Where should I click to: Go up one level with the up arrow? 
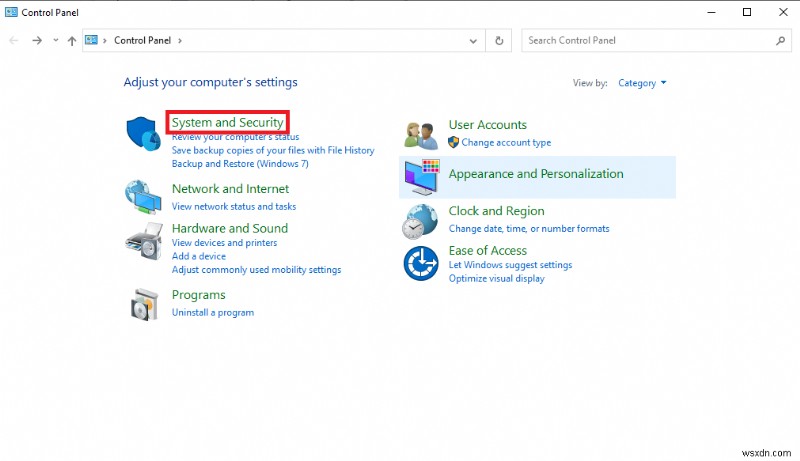72,41
